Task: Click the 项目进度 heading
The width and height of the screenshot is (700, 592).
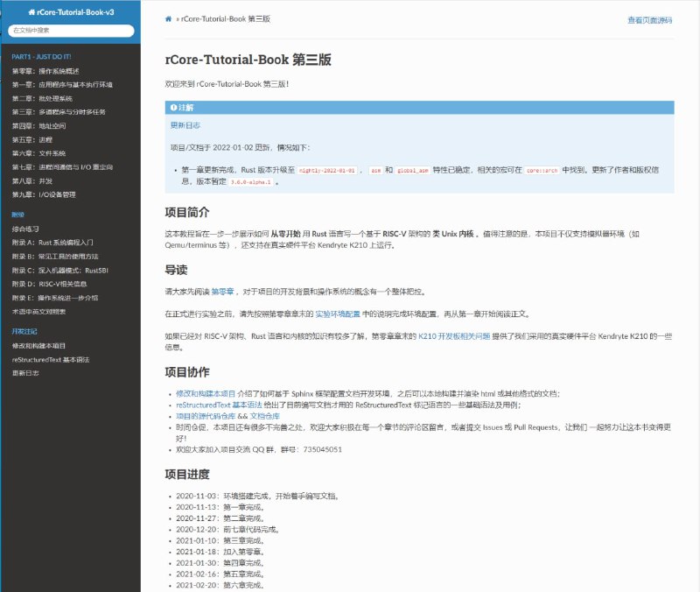Action: click(x=187, y=474)
